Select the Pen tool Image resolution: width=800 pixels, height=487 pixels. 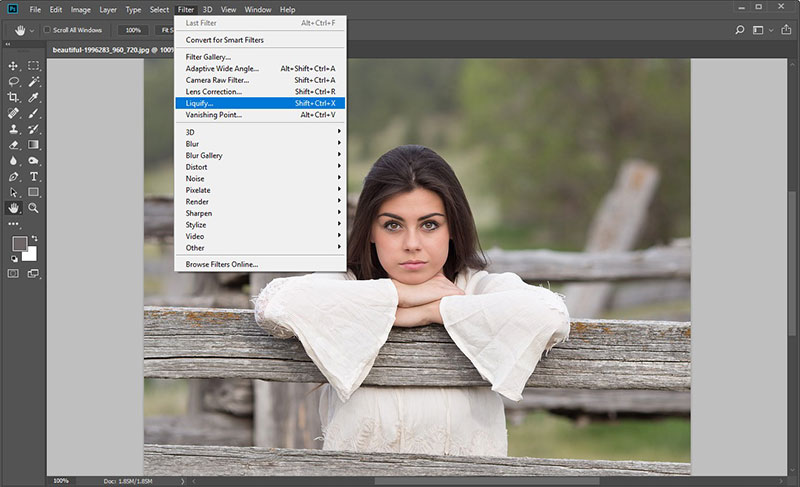[x=13, y=176]
